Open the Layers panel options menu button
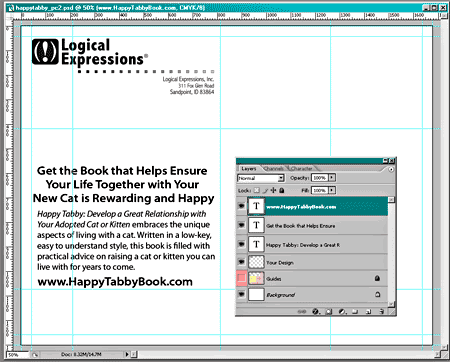Viewport: 450px width, 362px height. point(391,169)
